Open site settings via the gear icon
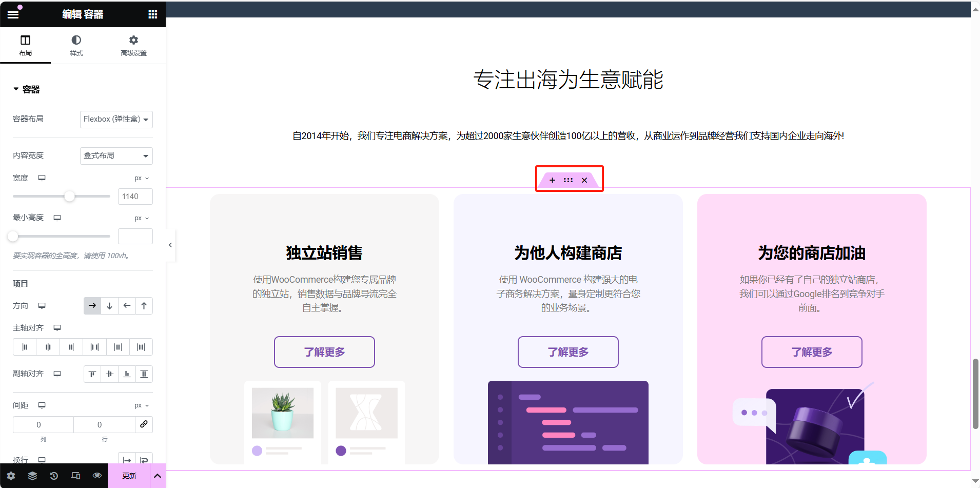The image size is (980, 488). 10,476
